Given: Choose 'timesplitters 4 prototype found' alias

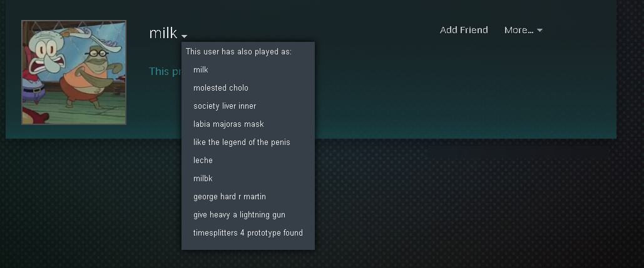Looking at the screenshot, I should (x=248, y=232).
